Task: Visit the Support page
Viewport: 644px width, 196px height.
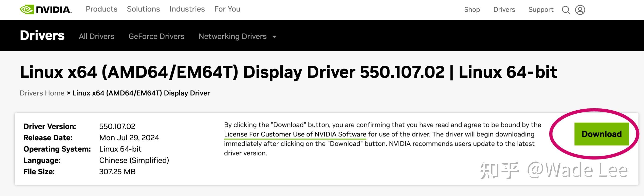Action: click(541, 10)
